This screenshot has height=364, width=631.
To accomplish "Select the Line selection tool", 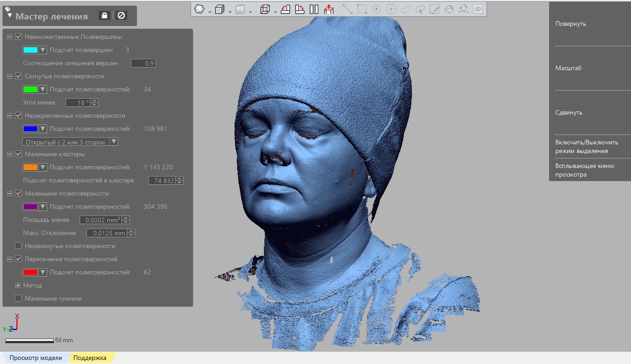I will (348, 9).
